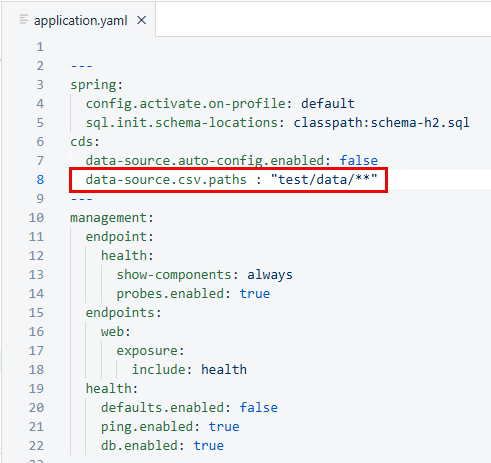
Task: Click the classpath:schema-h2.sql value
Action: (381, 123)
